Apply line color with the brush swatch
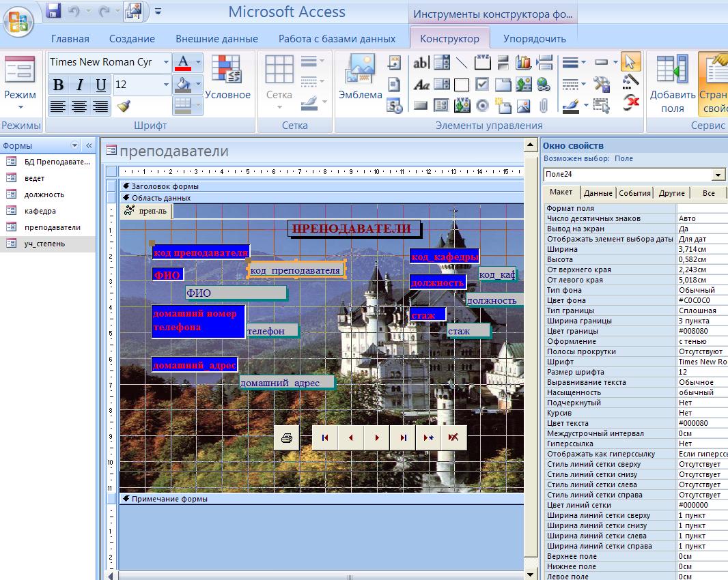The width and height of the screenshot is (728, 580). (x=571, y=106)
